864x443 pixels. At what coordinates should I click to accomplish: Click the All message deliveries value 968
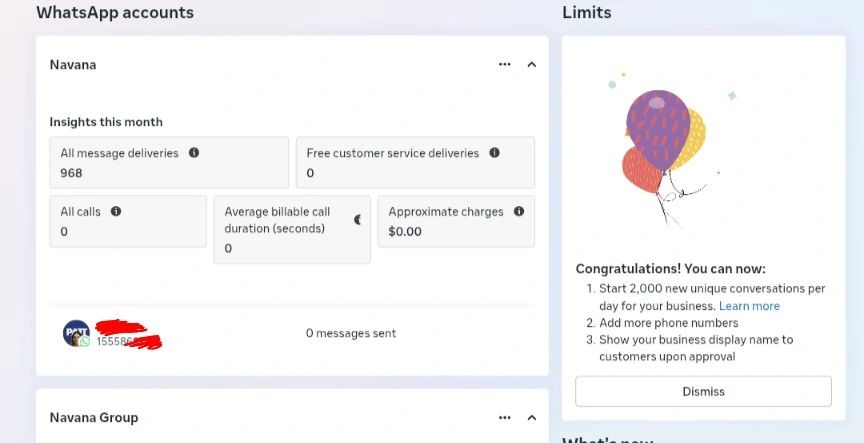[x=72, y=173]
